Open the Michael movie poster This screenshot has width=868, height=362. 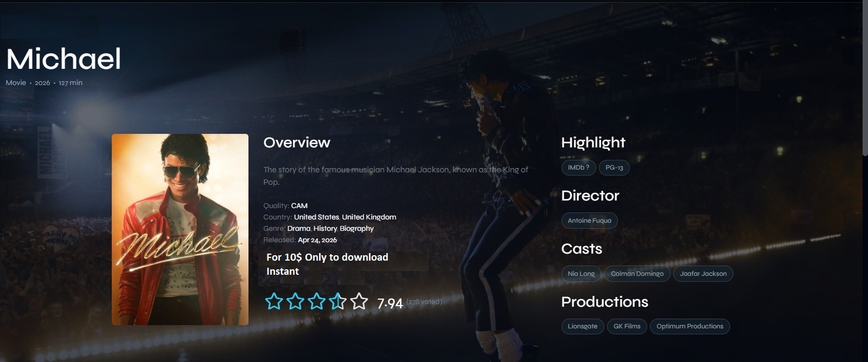point(180,229)
